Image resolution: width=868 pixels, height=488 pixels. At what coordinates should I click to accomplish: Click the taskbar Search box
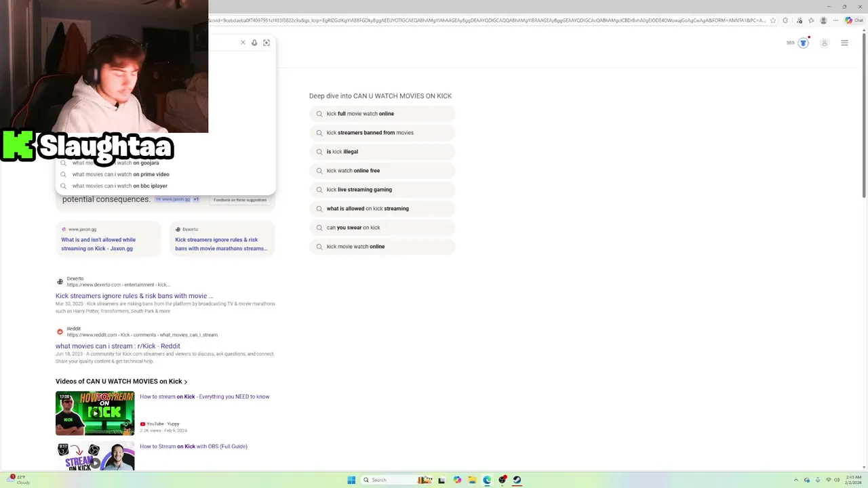coord(397,480)
